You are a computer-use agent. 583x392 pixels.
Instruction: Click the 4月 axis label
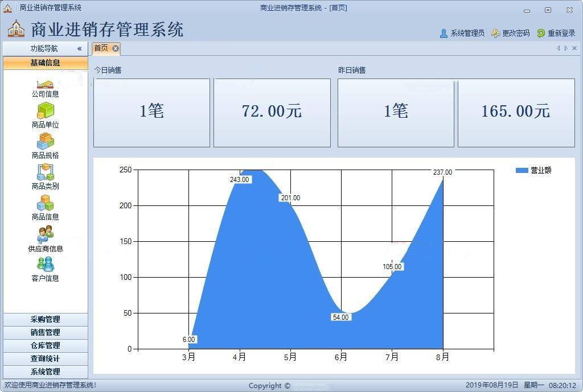click(x=240, y=357)
